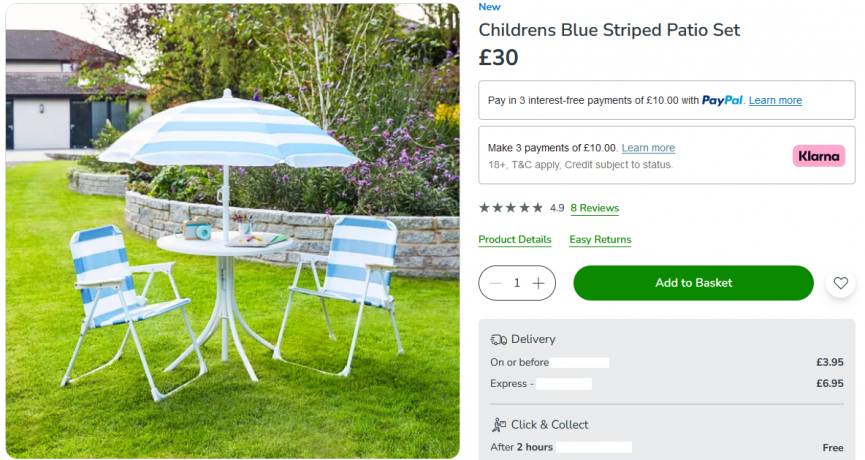Open PayPal Learn more link
The image size is (865, 460).
[775, 100]
